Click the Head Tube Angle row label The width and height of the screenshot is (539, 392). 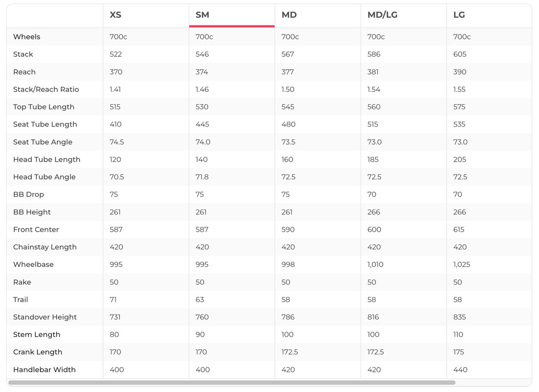pos(44,177)
